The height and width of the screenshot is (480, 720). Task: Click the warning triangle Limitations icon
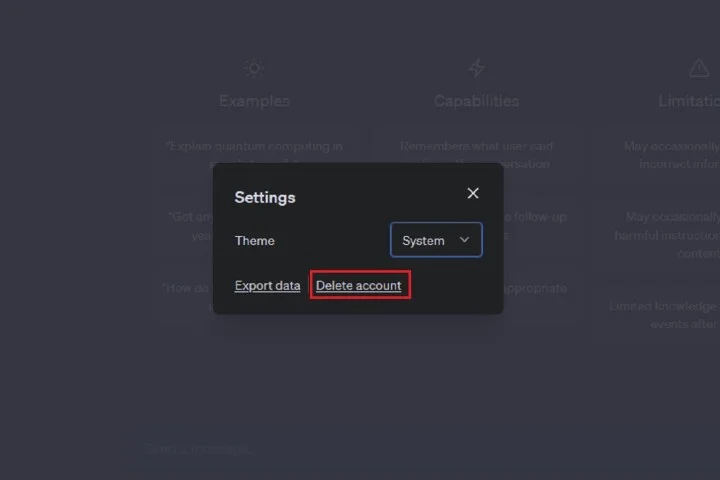pos(699,68)
